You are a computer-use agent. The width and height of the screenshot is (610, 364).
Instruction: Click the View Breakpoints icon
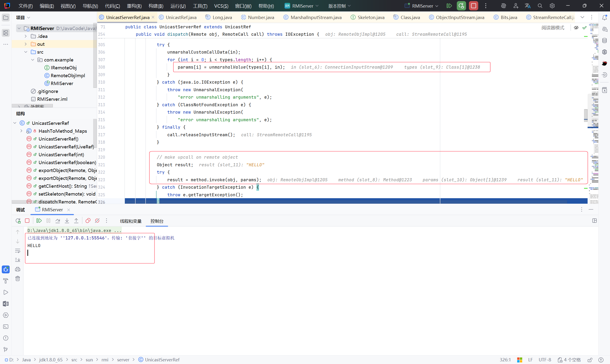[88, 221]
